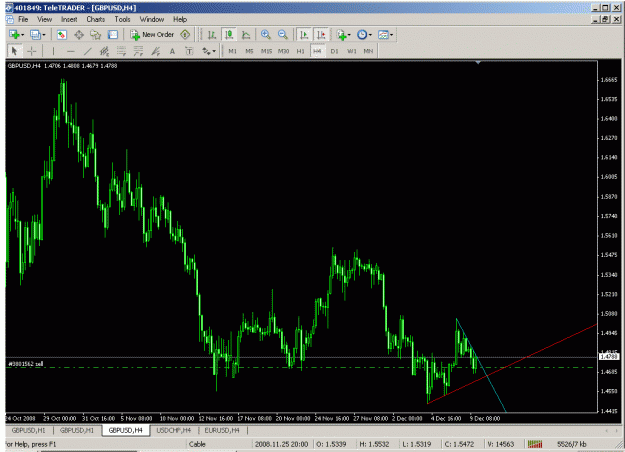Switch to Bar Chart view

212,35
